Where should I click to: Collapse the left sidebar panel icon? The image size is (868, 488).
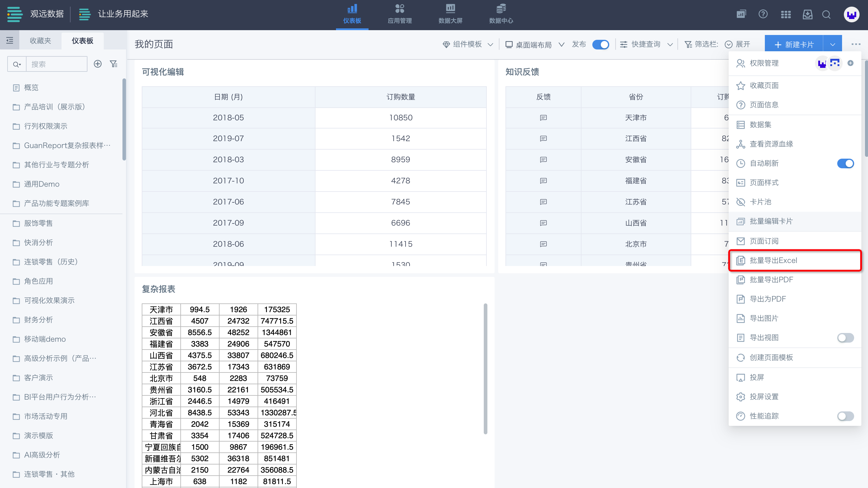[x=10, y=41]
